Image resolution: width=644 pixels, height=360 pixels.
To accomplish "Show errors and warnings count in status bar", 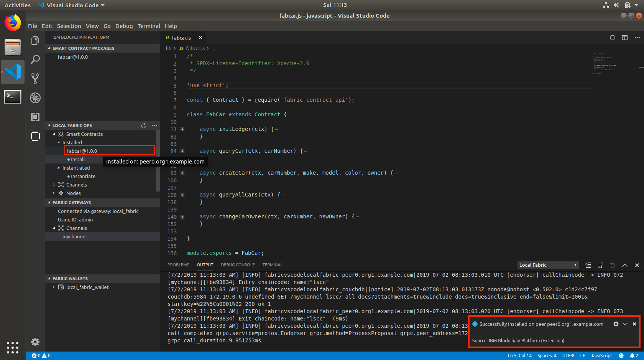I will [x=41, y=356].
